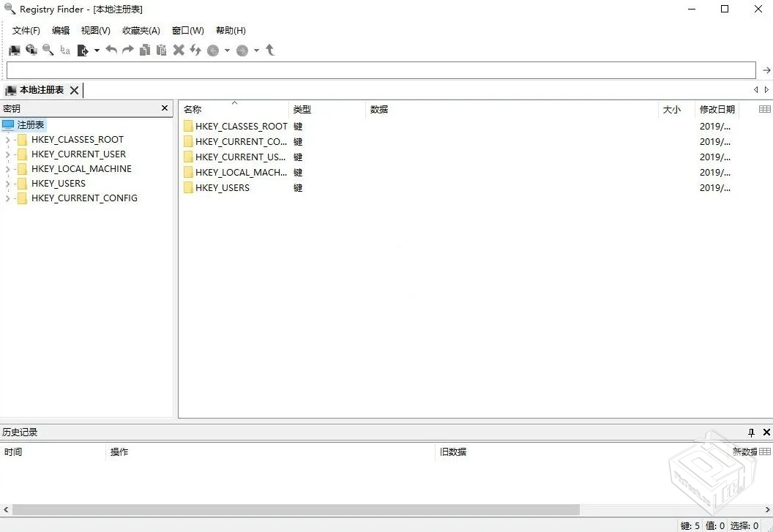
Task: Click the Refresh toolbar icon
Action: (195, 50)
